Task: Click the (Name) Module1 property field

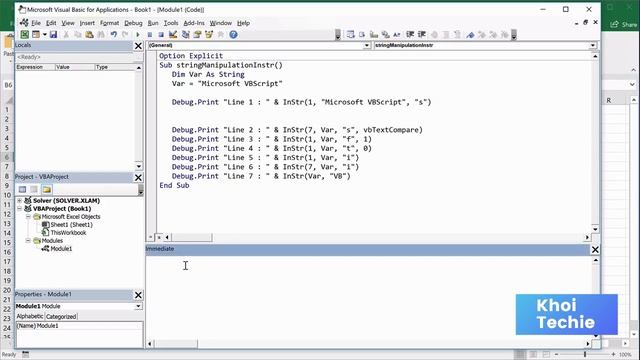Action: (79, 326)
